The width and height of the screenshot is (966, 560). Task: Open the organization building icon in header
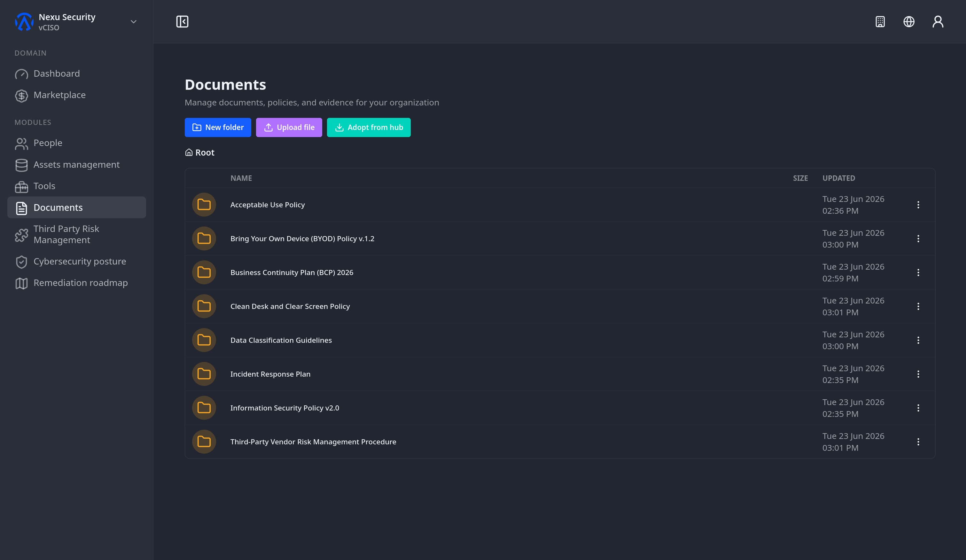click(880, 21)
